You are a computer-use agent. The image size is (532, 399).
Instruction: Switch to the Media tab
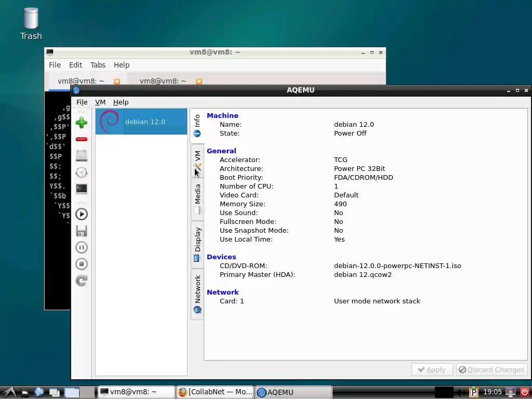click(197, 199)
